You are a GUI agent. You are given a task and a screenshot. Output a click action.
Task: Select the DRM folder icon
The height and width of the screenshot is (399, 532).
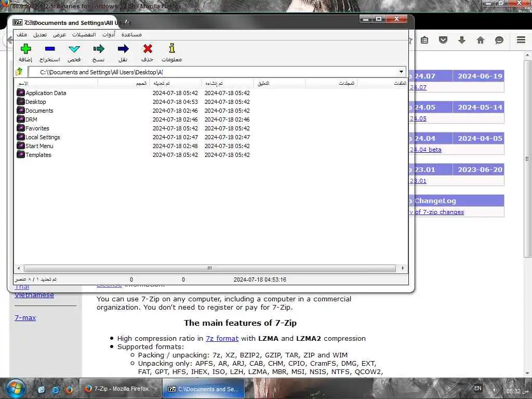21,119
